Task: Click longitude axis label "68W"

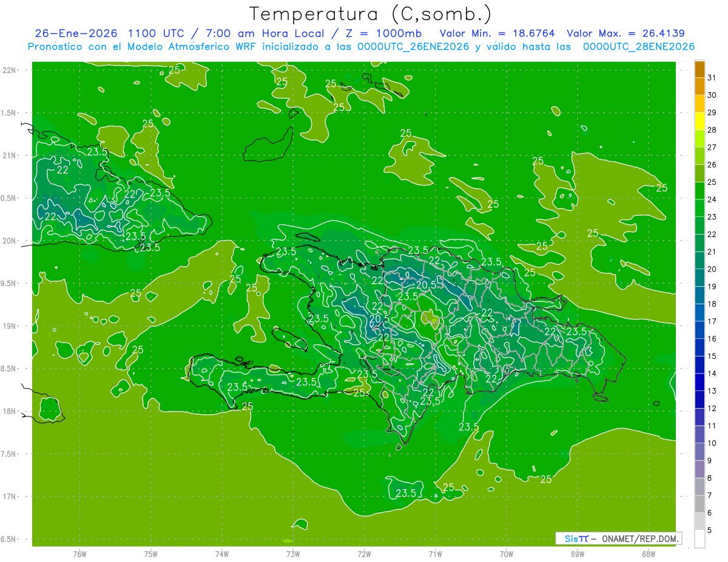Action: click(x=649, y=554)
